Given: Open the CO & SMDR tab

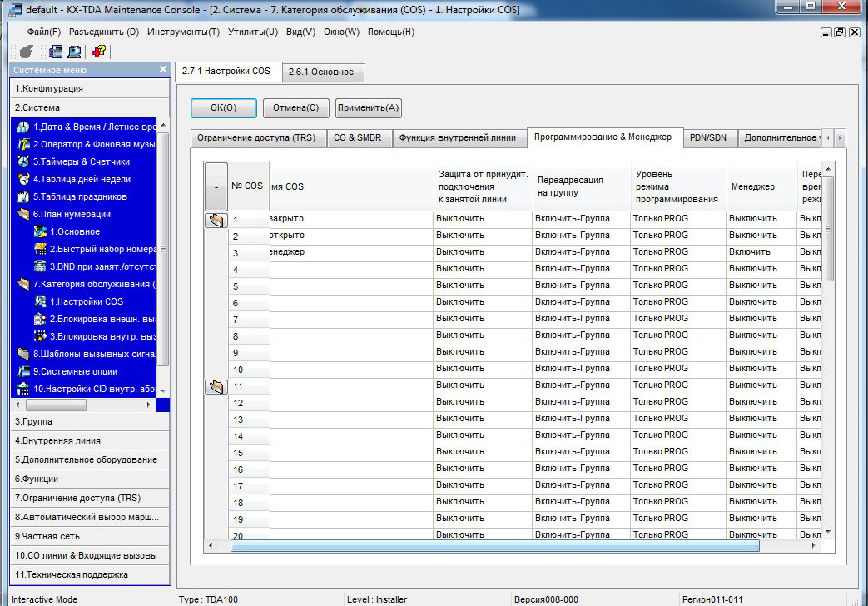Looking at the screenshot, I should [x=358, y=137].
